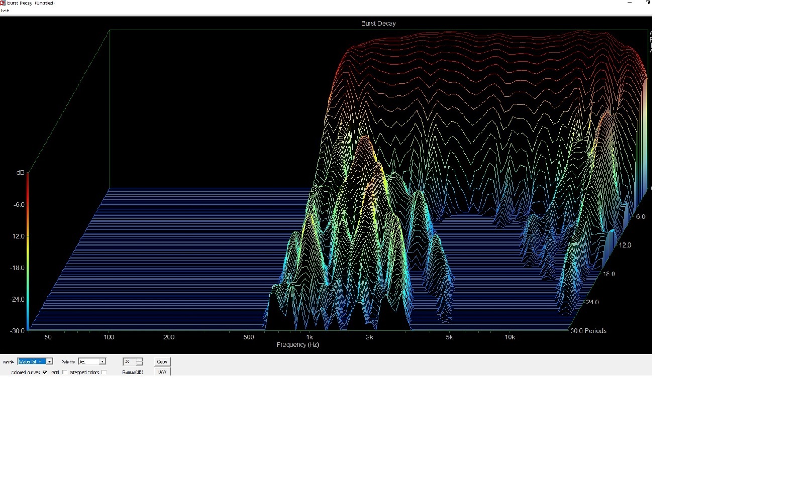Screen dimensions: 812x504
Task: Increase the Range (dB) value with up arrow
Action: point(139,359)
